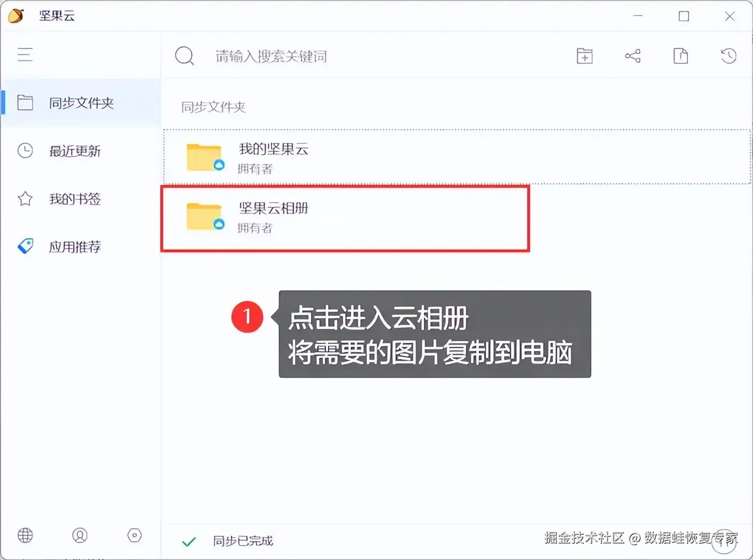
Task: Focus the search keyword input field
Action: (x=271, y=56)
